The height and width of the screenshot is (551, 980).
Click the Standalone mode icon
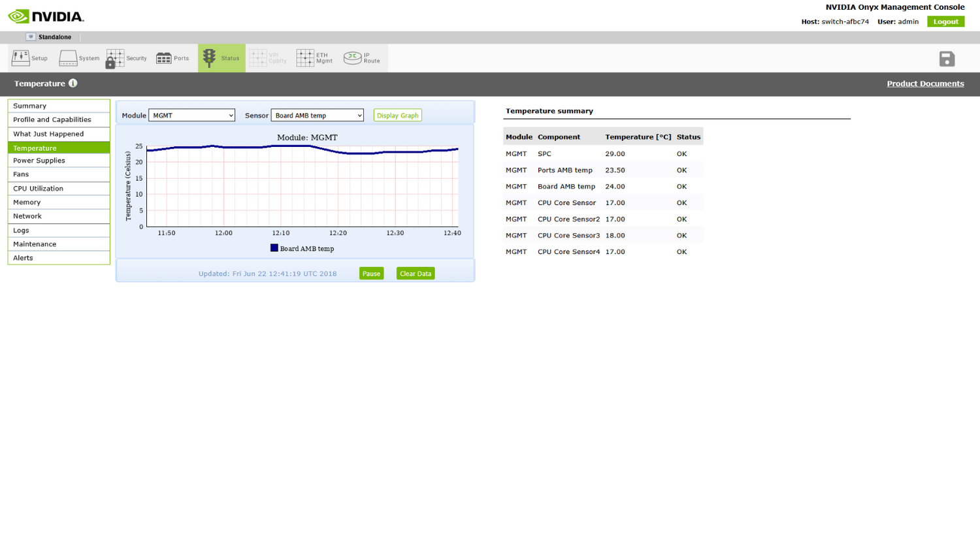31,37
